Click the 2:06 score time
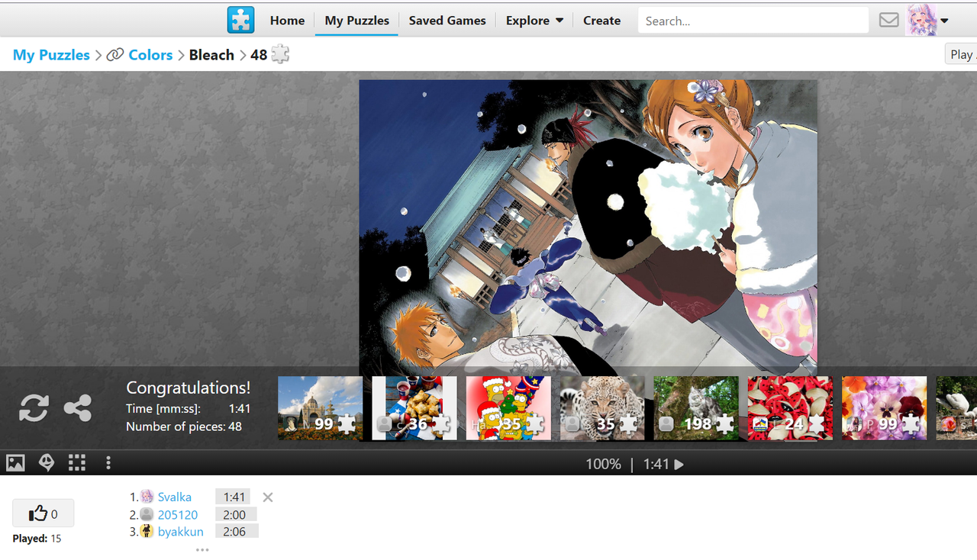This screenshot has height=560, width=977. [234, 532]
